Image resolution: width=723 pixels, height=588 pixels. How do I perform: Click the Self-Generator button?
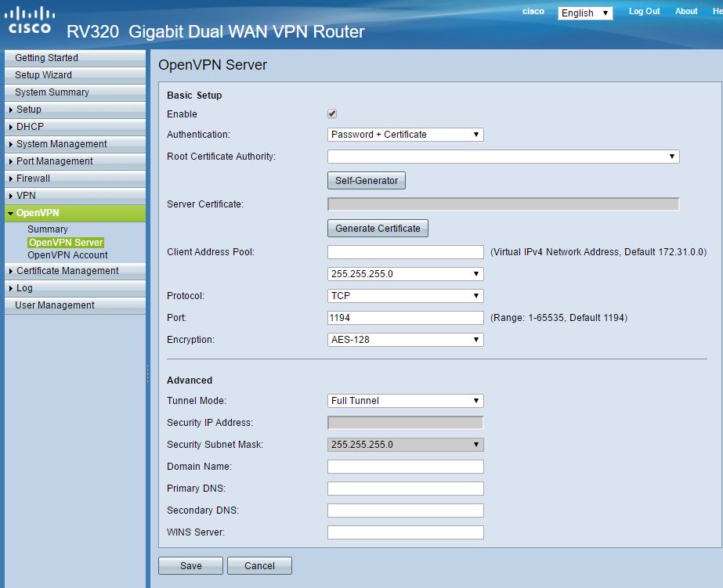coord(367,181)
